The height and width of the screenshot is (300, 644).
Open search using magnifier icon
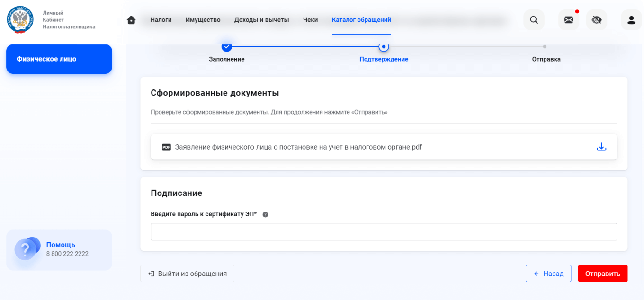[x=534, y=20]
